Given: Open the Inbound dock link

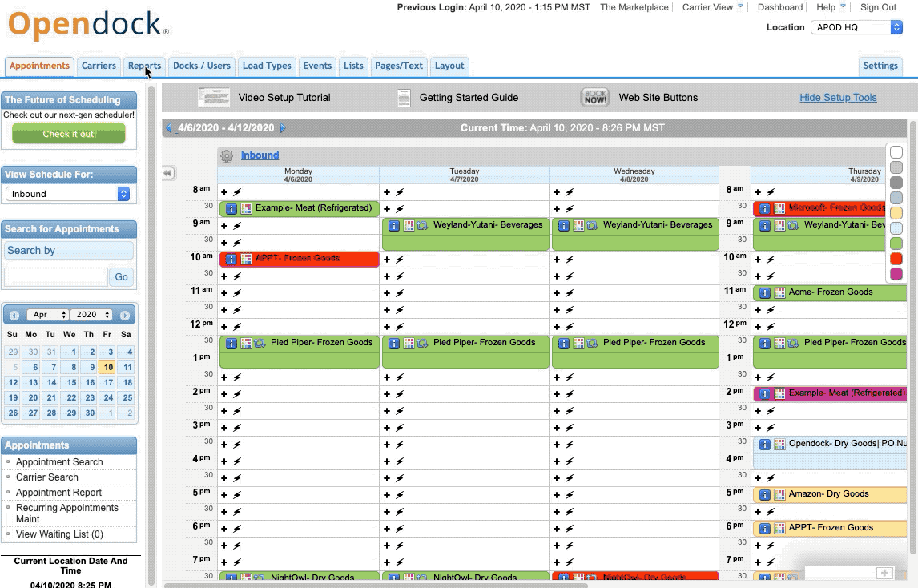Looking at the screenshot, I should click(260, 155).
